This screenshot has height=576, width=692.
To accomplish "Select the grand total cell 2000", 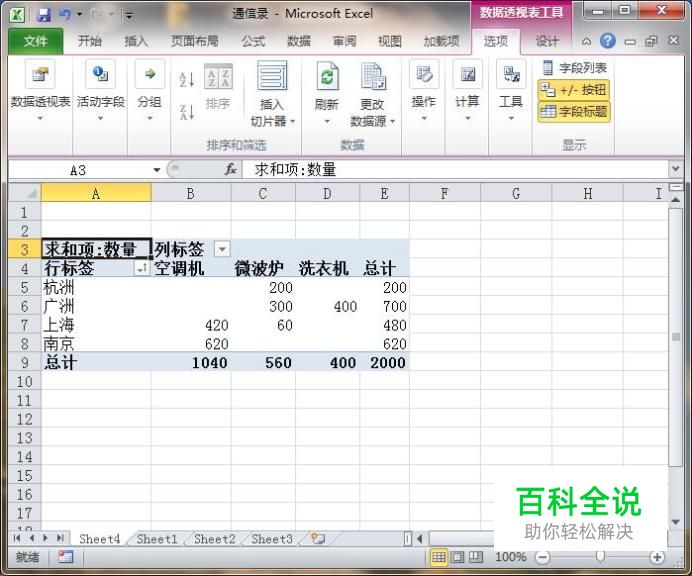I will coord(384,362).
